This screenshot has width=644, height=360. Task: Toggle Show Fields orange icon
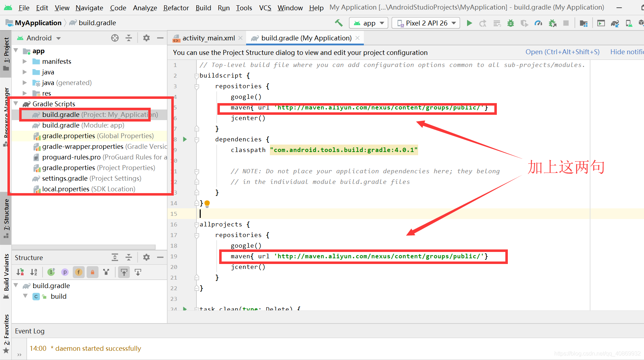coord(79,272)
